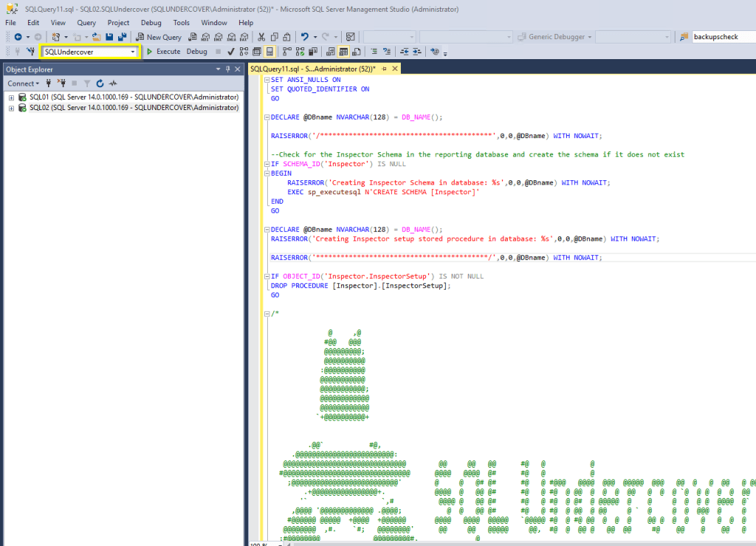The width and height of the screenshot is (756, 546).
Task: Click the Connect server icon in Object Explorer
Action: tap(49, 83)
